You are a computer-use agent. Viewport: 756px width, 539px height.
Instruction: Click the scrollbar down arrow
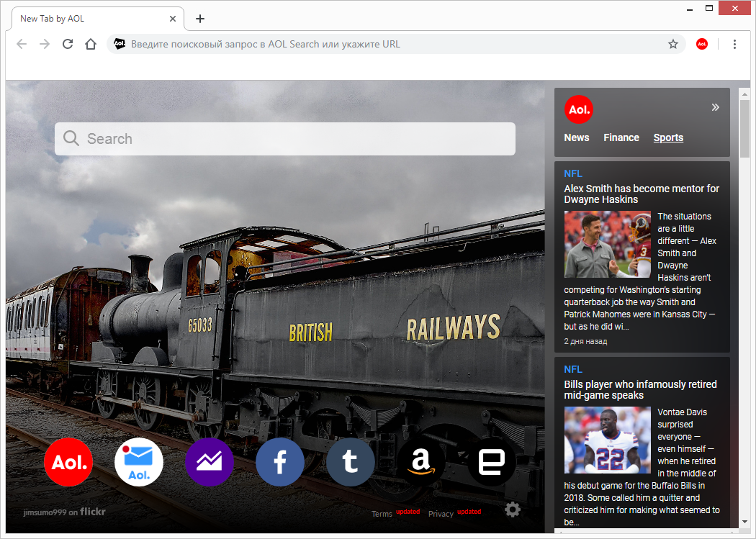coord(745,522)
